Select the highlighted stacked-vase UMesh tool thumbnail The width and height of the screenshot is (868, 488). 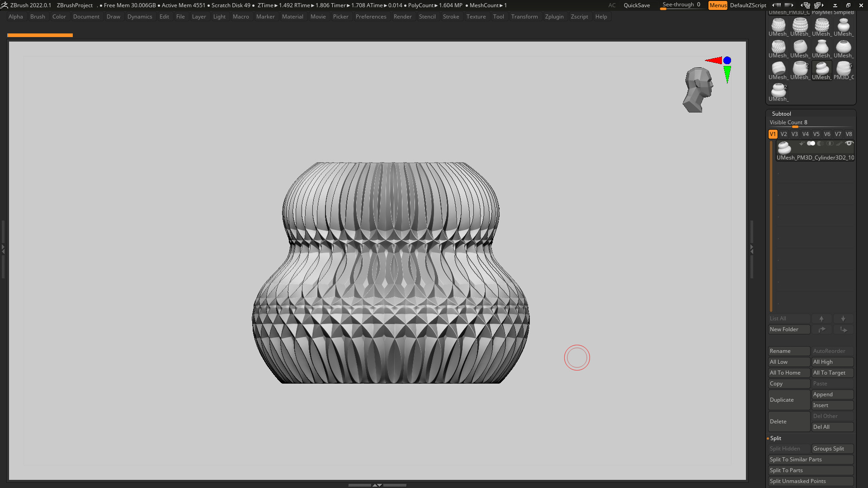coord(822,70)
